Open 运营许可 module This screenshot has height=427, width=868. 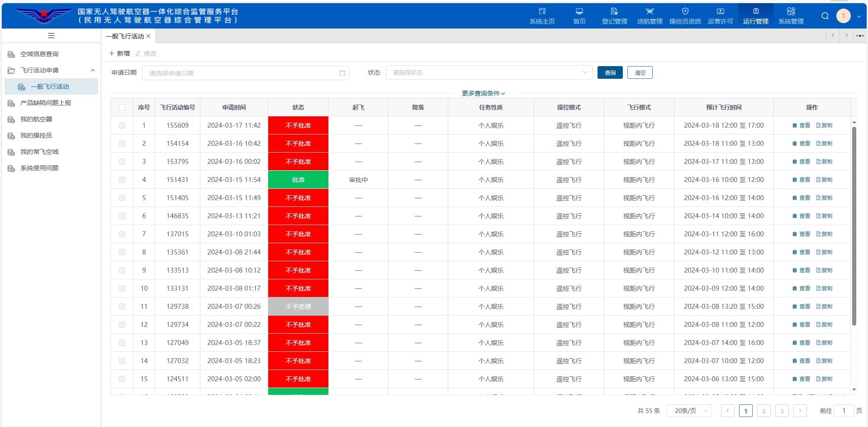pyautogui.click(x=720, y=16)
